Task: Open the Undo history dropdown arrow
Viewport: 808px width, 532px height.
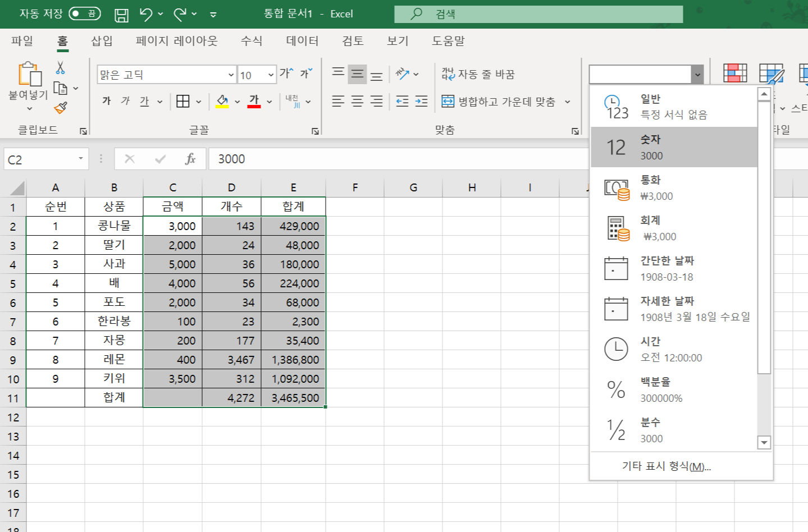Action: [161, 14]
